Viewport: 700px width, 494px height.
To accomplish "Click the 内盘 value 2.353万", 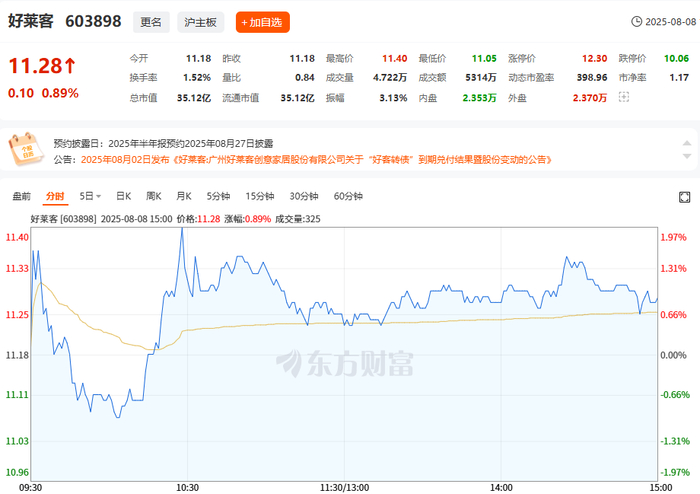I will (x=479, y=98).
